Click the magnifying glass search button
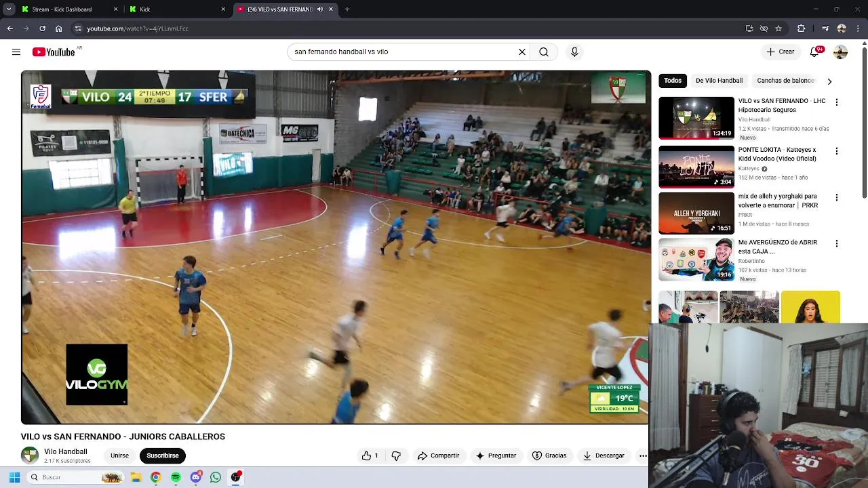868x488 pixels. click(544, 52)
